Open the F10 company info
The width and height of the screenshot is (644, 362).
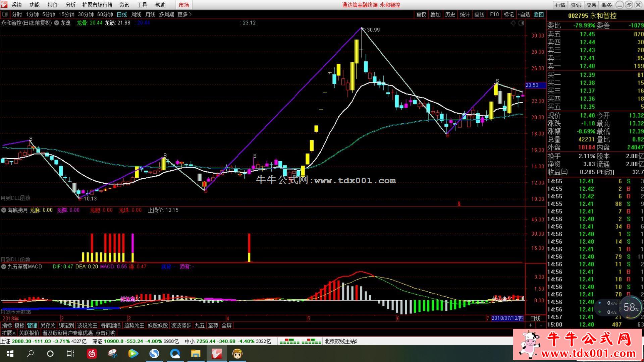pos(494,14)
